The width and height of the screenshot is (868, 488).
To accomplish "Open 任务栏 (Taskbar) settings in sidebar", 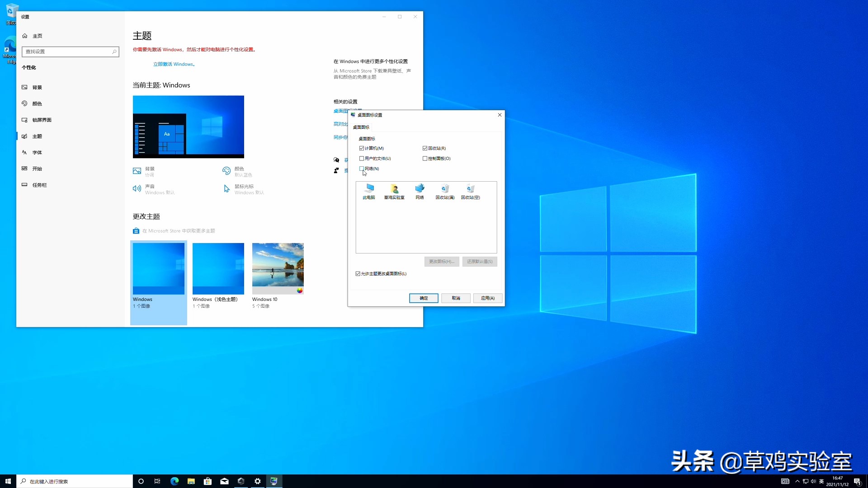I will point(39,184).
